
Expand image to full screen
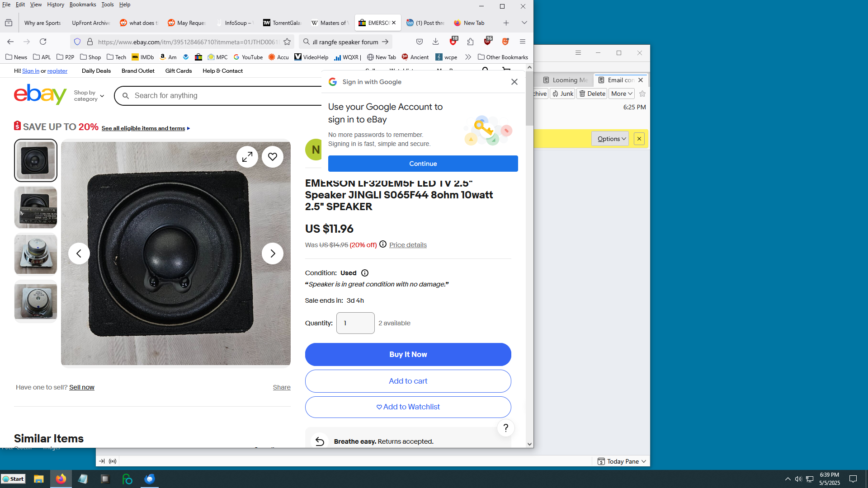(x=247, y=157)
